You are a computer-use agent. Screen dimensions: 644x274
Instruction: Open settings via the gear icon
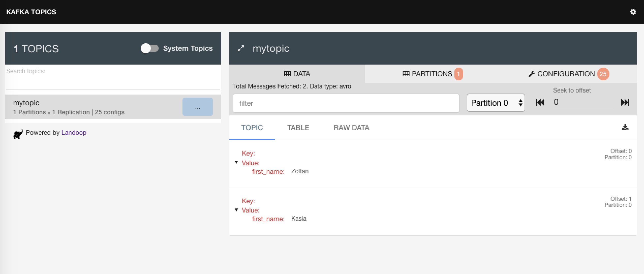point(633,12)
